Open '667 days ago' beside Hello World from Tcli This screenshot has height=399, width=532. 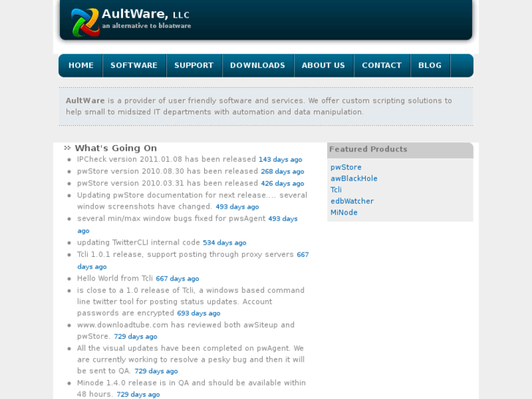(x=177, y=279)
